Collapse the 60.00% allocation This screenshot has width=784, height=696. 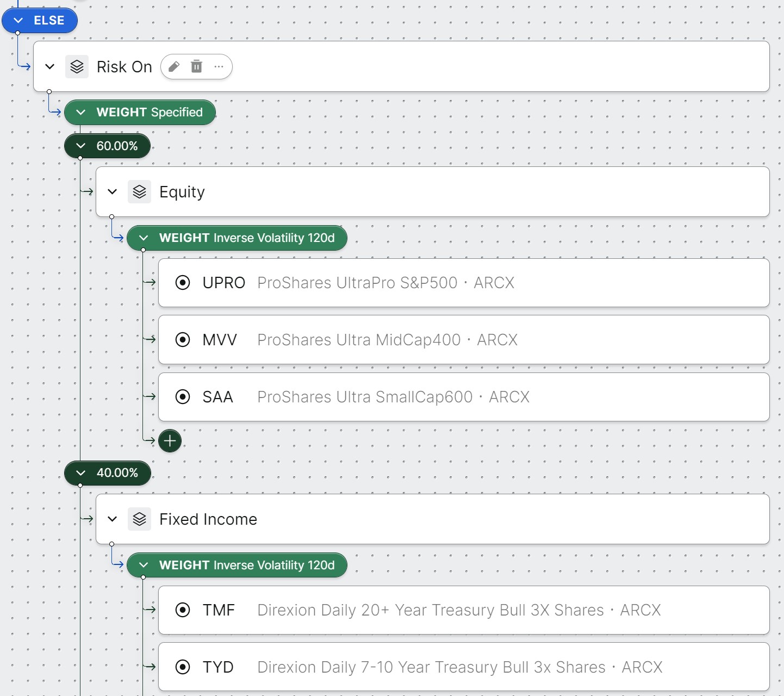point(81,146)
